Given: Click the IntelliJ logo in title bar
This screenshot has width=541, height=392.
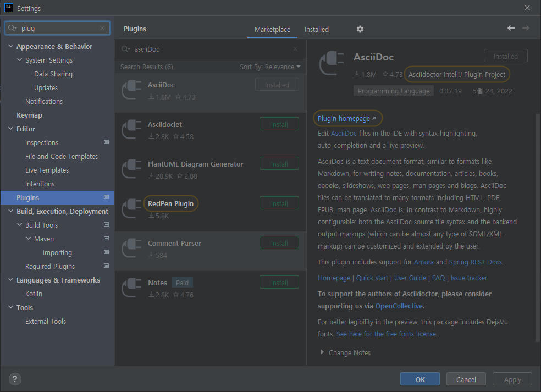Looking at the screenshot, I should [x=9, y=8].
